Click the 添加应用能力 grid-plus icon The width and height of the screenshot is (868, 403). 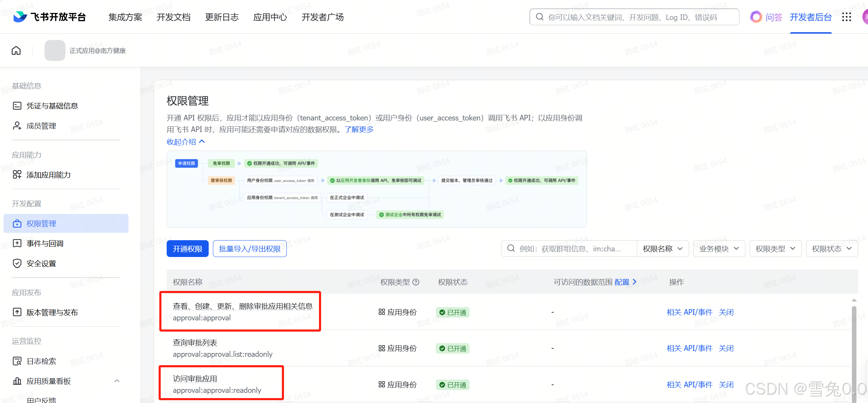coord(17,175)
